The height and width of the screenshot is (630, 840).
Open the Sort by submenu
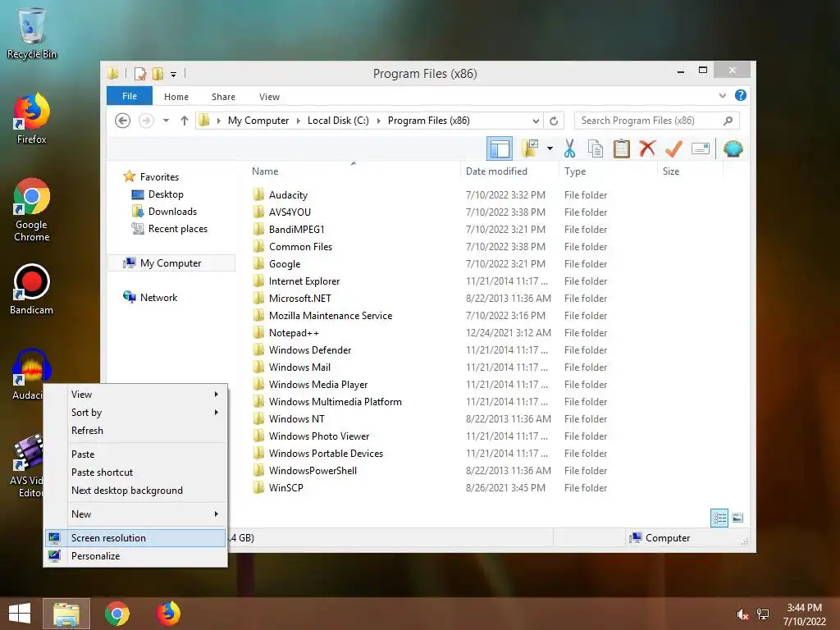point(136,413)
